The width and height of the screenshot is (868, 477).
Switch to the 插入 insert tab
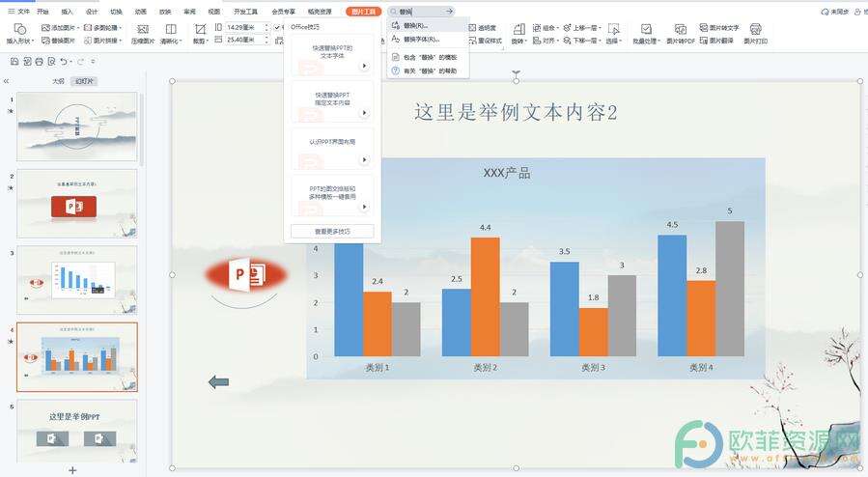click(x=67, y=12)
